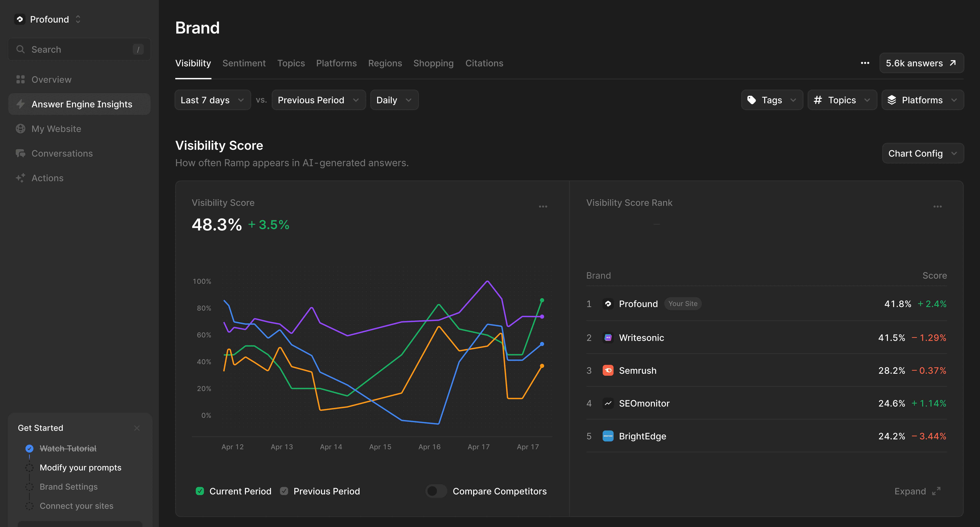
Task: Click Expand on the rank table
Action: pos(917,491)
